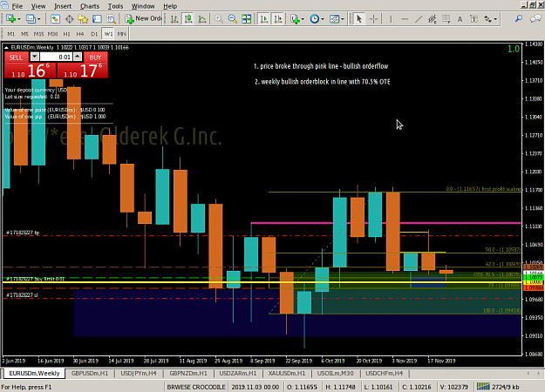Screen dimensions: 545x392
Task: Select the M15 timeframe
Action: point(38,34)
